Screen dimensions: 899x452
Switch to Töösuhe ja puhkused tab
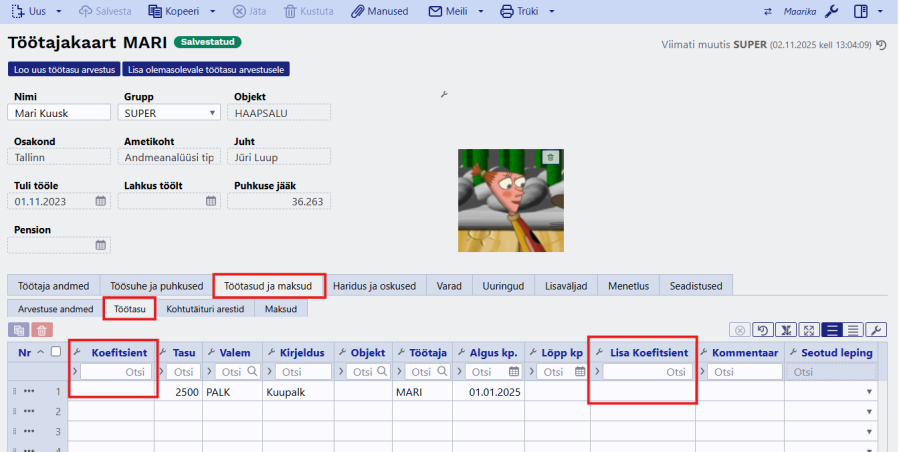pos(157,286)
